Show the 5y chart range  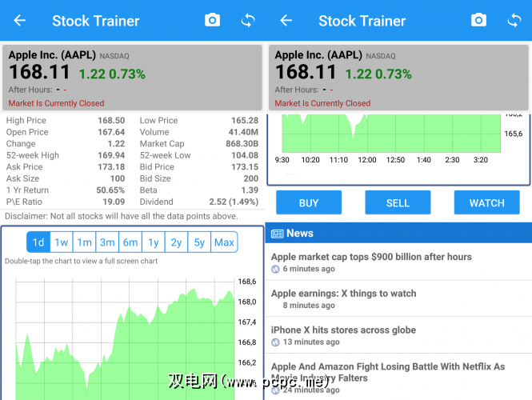199,242
